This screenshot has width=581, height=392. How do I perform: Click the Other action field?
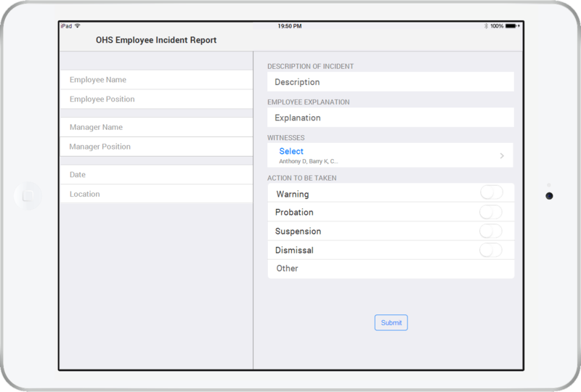(391, 269)
